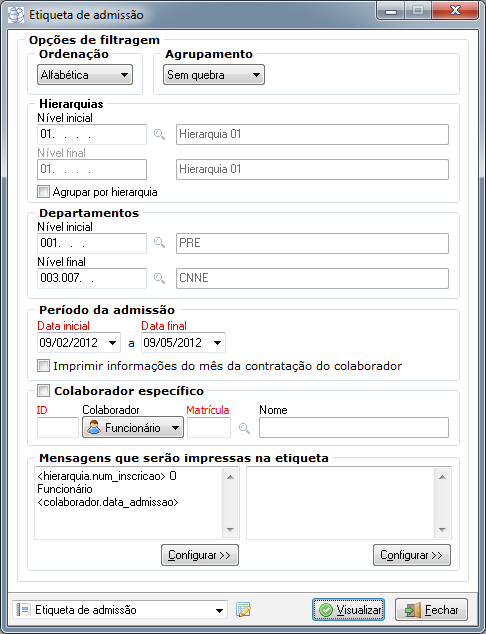Click Configurar under the left message box
Screen dimensions: 486x634
200,555
